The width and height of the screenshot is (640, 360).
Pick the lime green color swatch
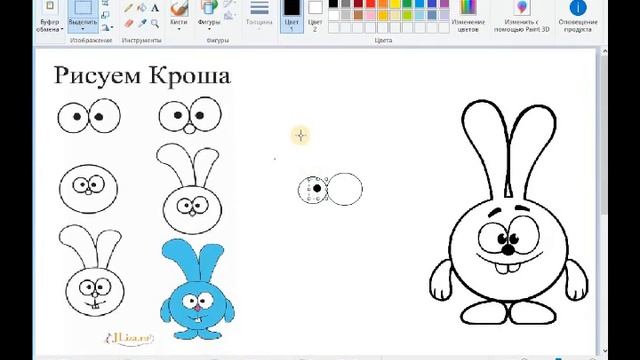[x=407, y=16]
